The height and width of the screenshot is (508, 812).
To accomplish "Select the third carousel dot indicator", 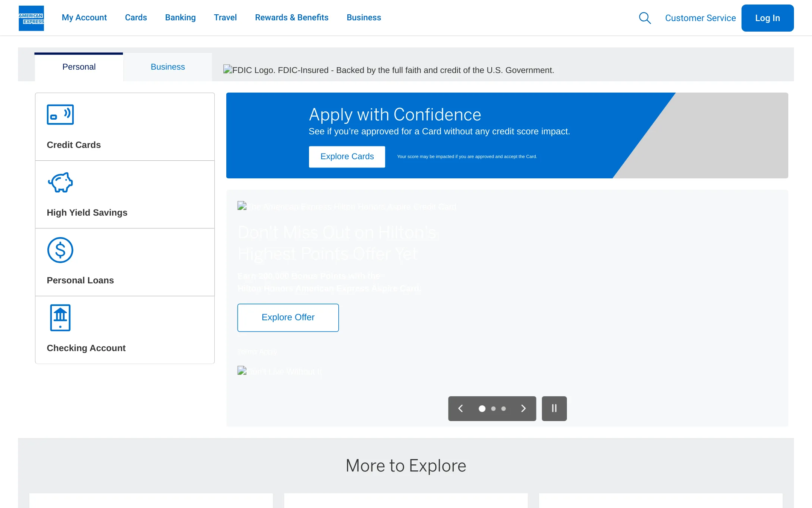I will 504,409.
